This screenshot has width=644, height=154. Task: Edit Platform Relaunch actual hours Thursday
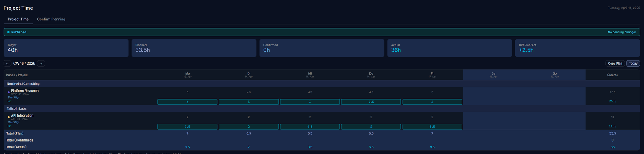(x=371, y=102)
